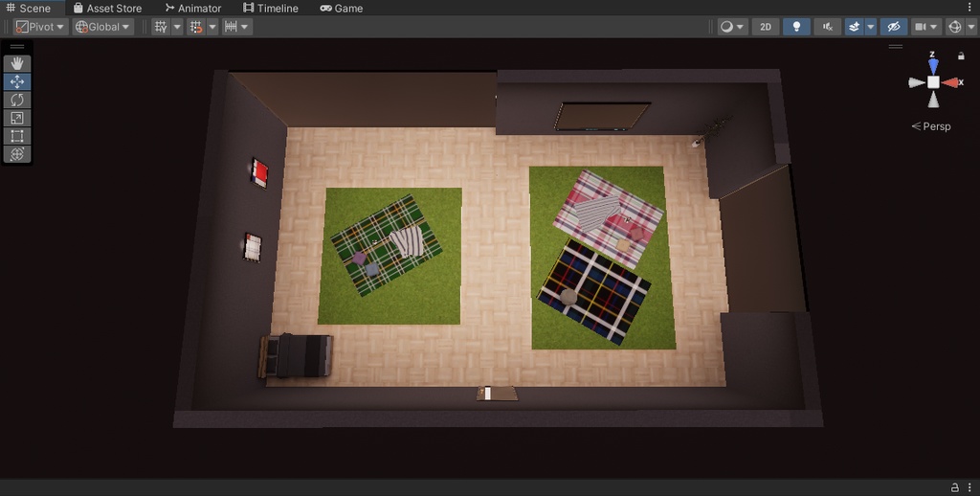Toggle scene audio mute
Image resolution: width=980 pixels, height=496 pixels.
[x=828, y=27]
